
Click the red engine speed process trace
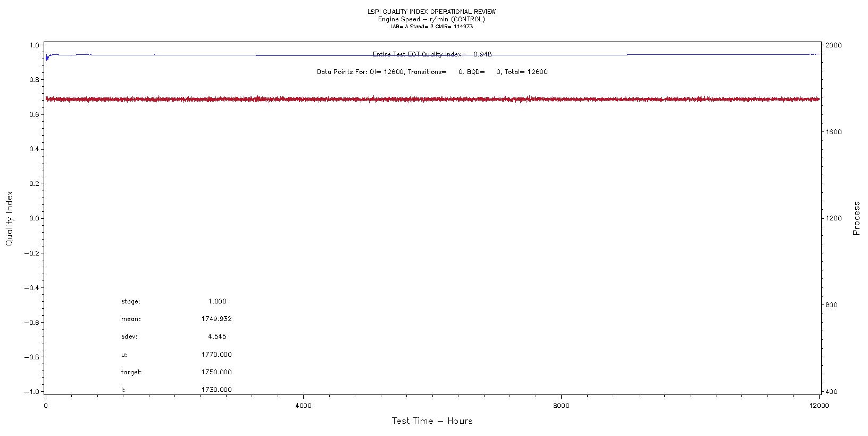432,99
